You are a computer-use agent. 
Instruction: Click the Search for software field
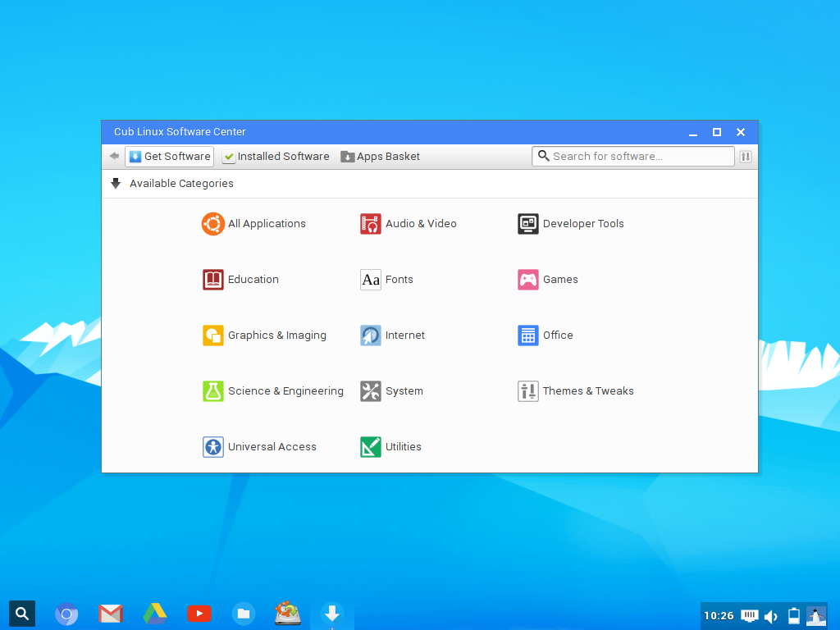(x=632, y=157)
